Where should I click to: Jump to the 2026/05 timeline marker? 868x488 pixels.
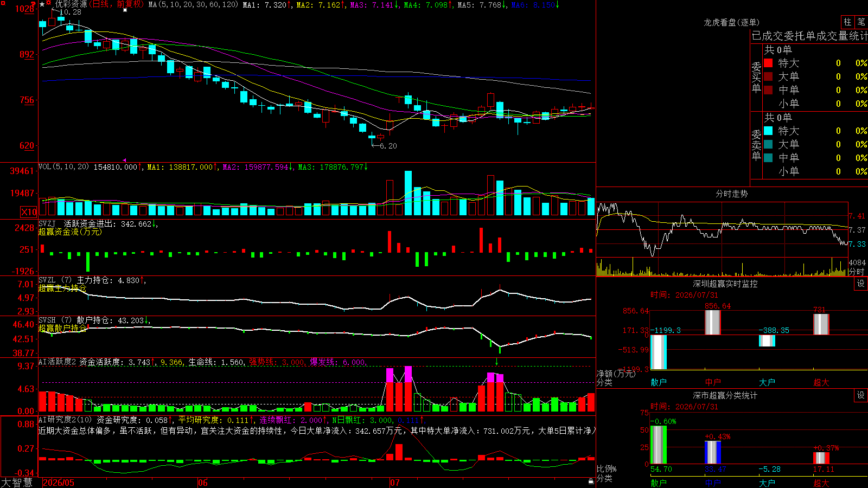click(x=59, y=483)
